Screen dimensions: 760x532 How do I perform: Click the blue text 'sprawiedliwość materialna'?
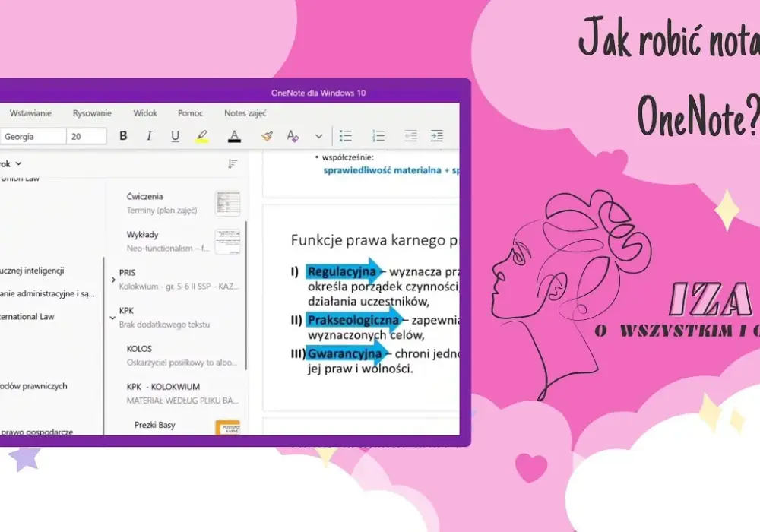point(382,170)
